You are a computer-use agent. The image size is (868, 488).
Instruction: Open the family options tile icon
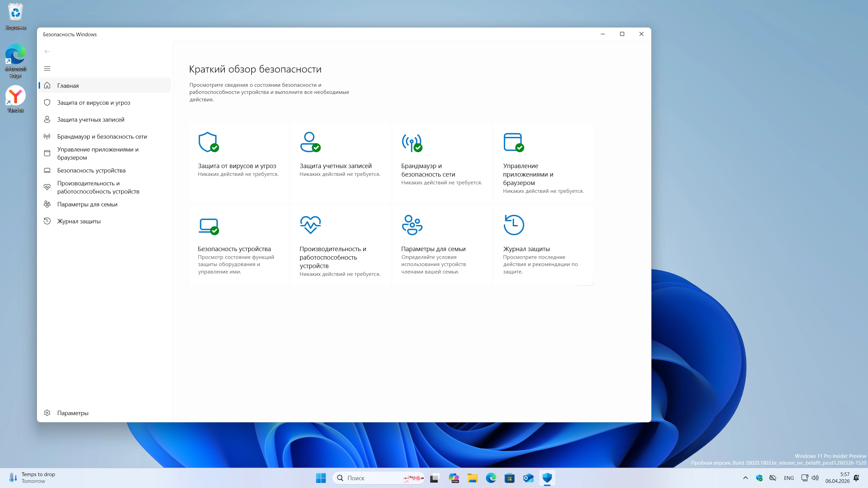[x=412, y=225]
